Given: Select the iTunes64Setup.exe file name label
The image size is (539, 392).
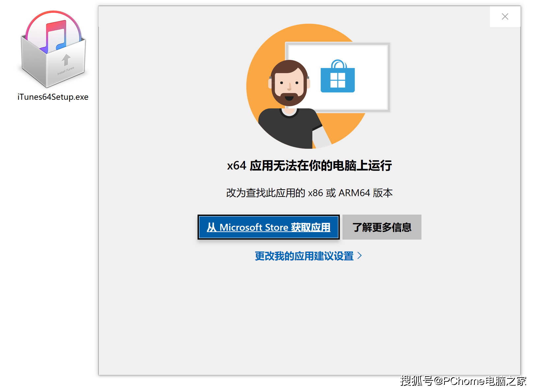Looking at the screenshot, I should coord(53,97).
